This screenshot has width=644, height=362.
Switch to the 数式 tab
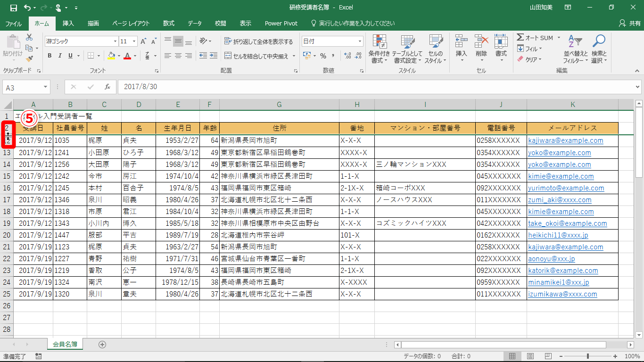pyautogui.click(x=168, y=23)
